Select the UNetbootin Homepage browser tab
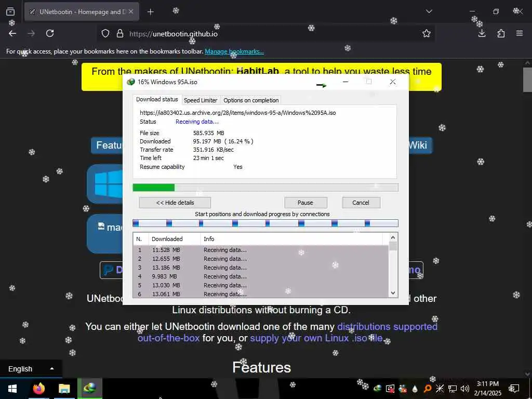The height and width of the screenshot is (399, 532). (x=82, y=11)
